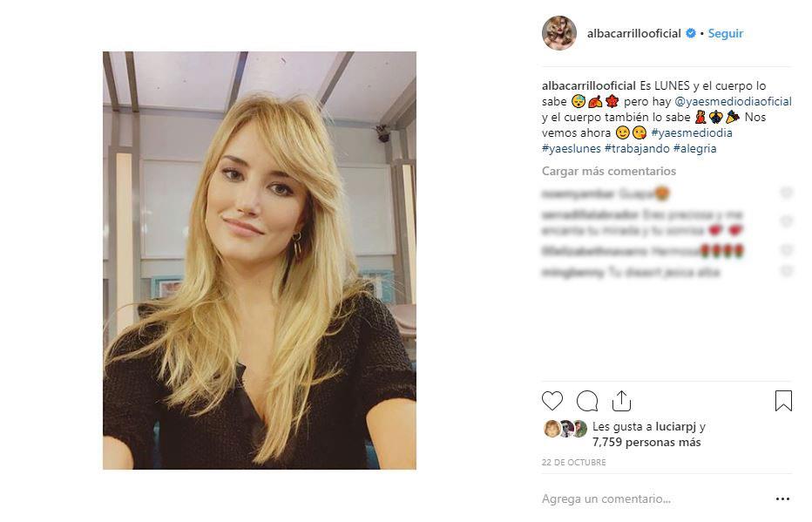Like the first blurred comment's heart

point(787,193)
